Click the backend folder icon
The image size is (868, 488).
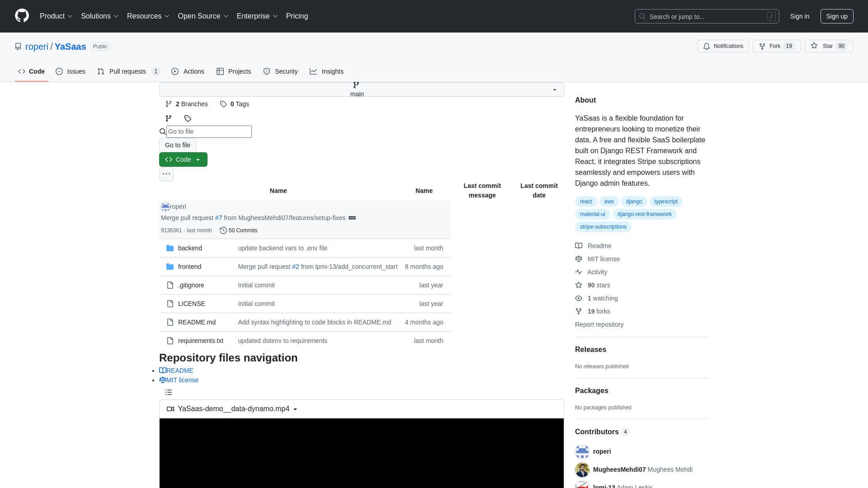(170, 248)
